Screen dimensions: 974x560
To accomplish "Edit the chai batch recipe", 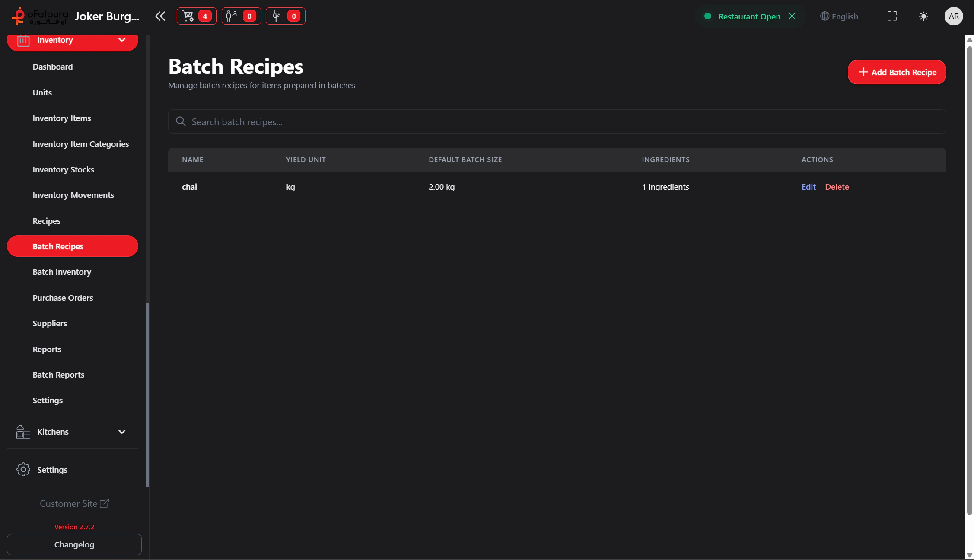I will (x=808, y=187).
